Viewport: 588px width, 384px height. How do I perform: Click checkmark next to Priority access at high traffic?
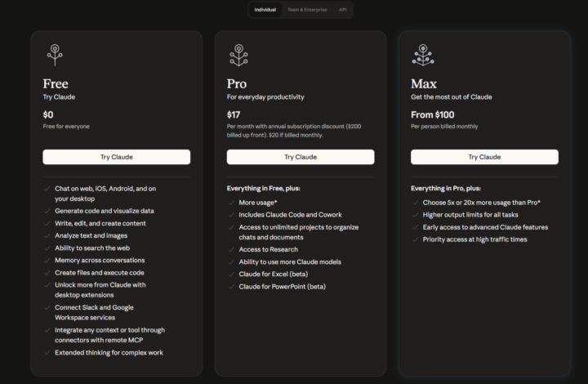tap(415, 239)
